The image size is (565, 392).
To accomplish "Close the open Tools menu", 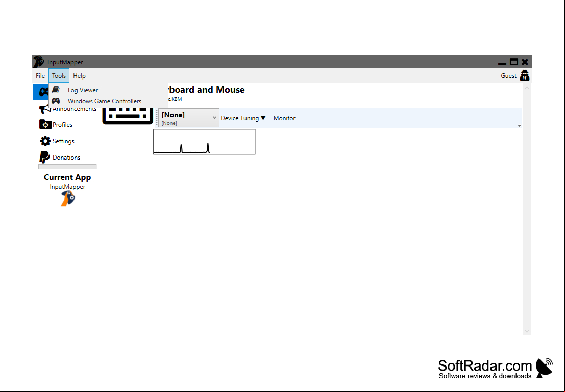I will (59, 76).
